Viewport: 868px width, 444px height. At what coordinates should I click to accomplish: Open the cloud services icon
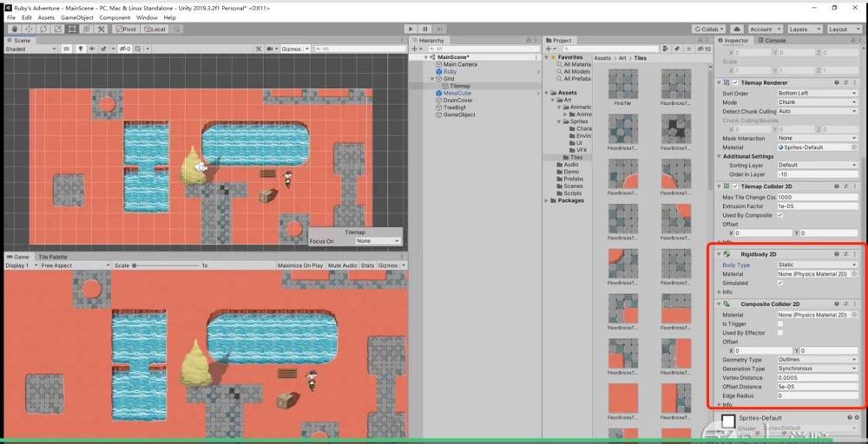pyautogui.click(x=736, y=29)
